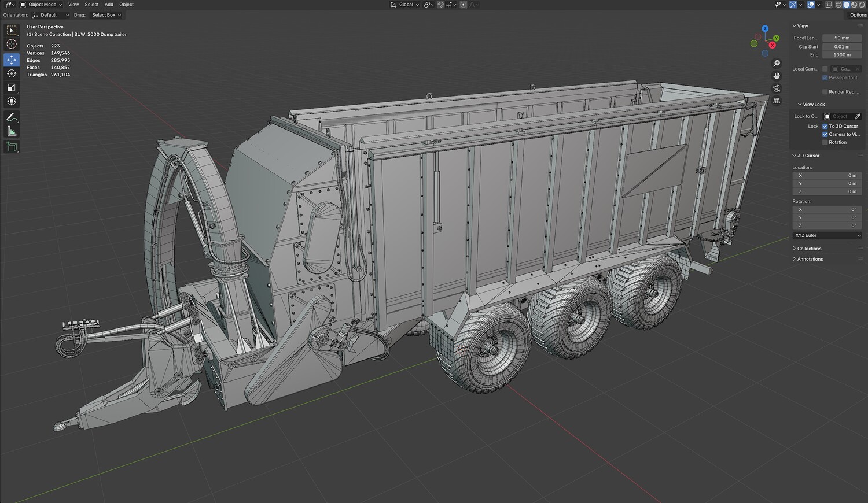
Task: Click the proportional editing icon
Action: click(x=464, y=5)
